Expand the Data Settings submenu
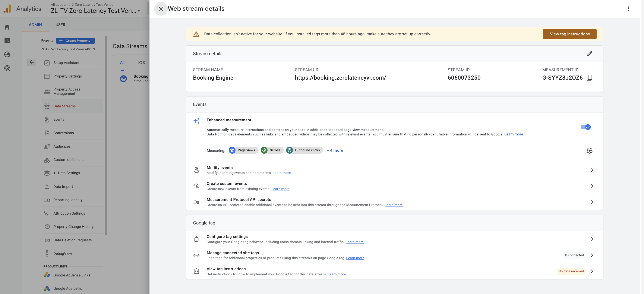Screen dimensions: 644x294 pyautogui.click(x=54, y=173)
